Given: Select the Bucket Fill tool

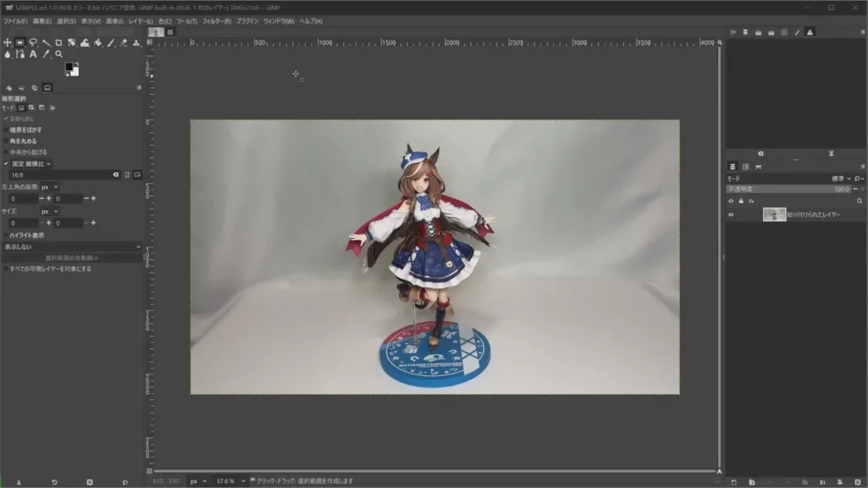Looking at the screenshot, I should tap(98, 42).
